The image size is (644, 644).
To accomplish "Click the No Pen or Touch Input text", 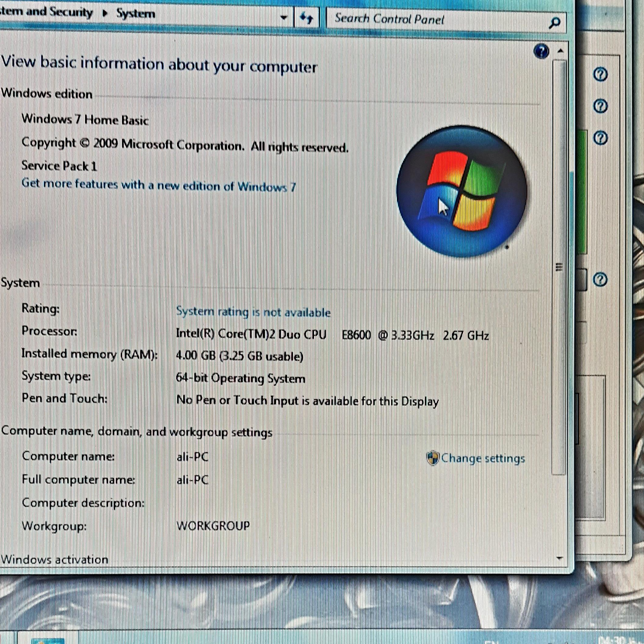I will (x=307, y=401).
